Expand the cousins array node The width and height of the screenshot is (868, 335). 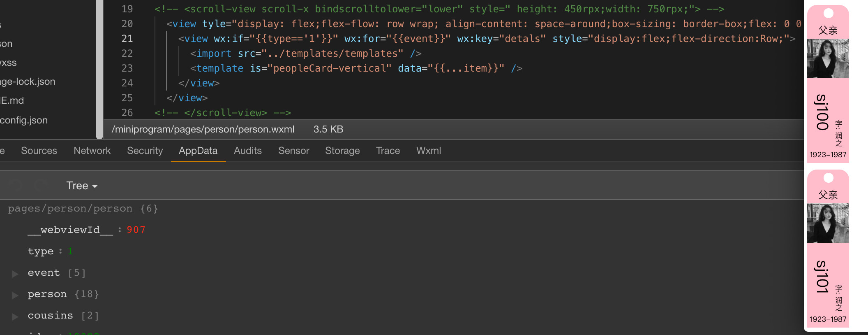15,316
